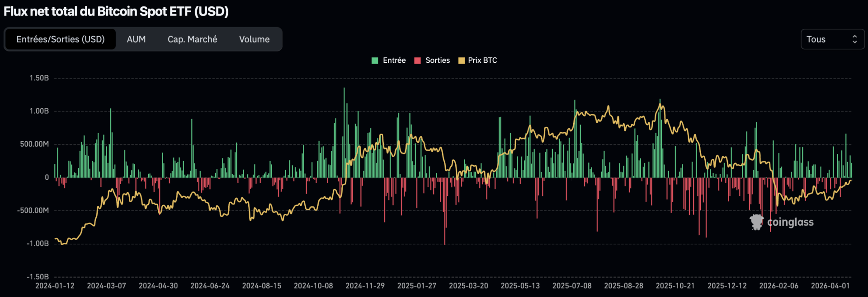Click the coinglass mascot logo icon
The width and height of the screenshot is (868, 297).
point(756,222)
